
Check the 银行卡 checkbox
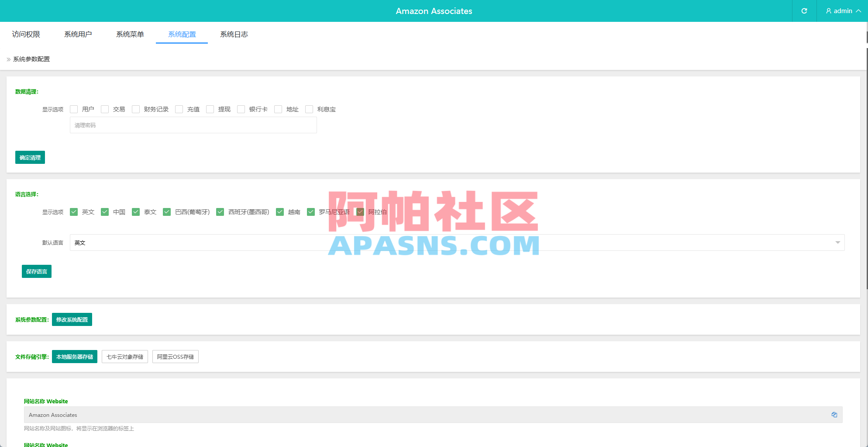(241, 109)
